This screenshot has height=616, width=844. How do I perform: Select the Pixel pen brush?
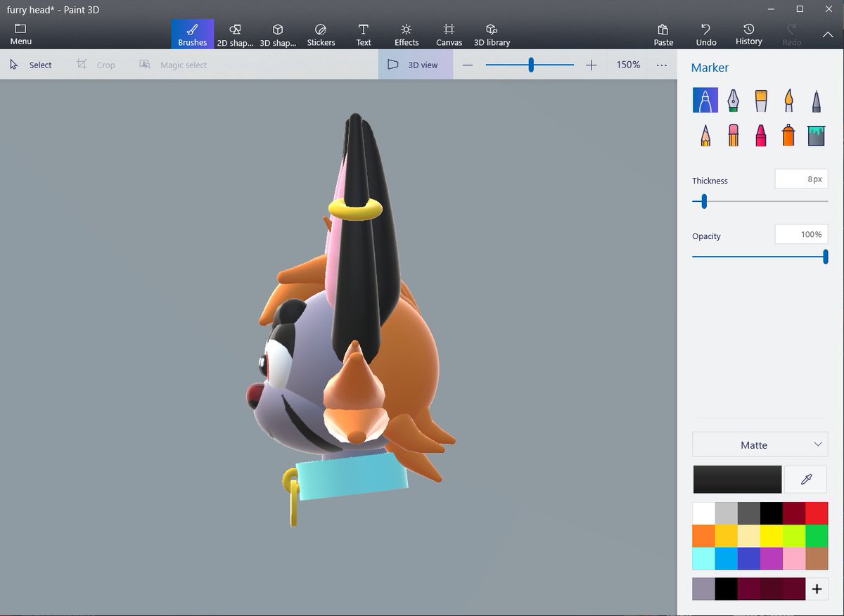[x=816, y=100]
